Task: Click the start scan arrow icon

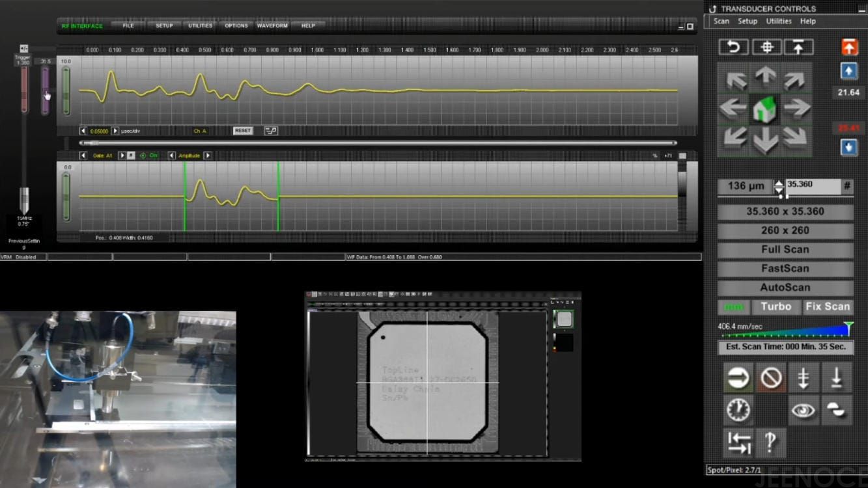Action: 738,377
